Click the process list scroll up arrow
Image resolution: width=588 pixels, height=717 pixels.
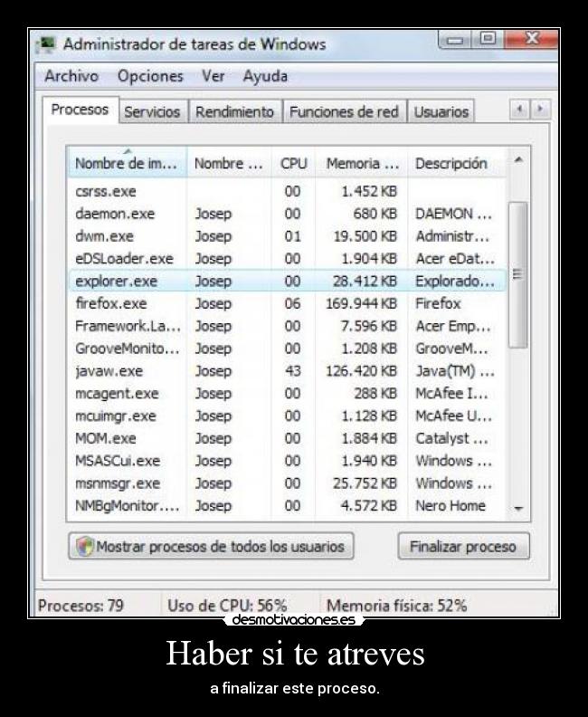(x=517, y=162)
